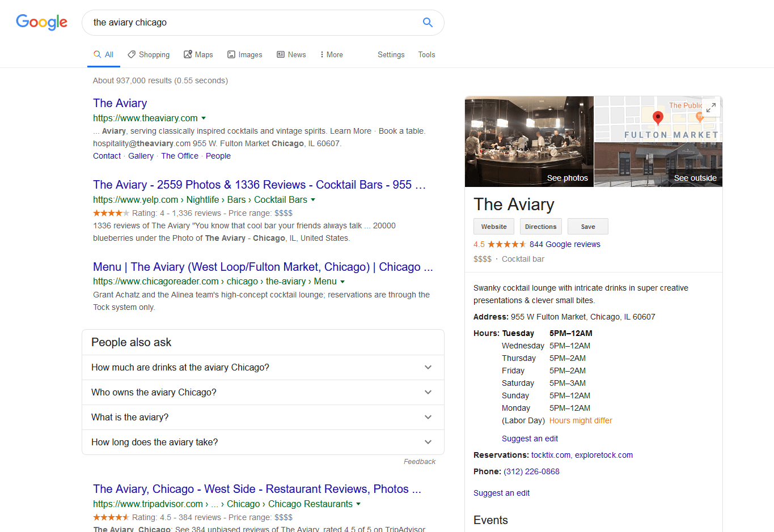Click the search box with query text
This screenshot has width=774, height=532.
click(x=249, y=23)
